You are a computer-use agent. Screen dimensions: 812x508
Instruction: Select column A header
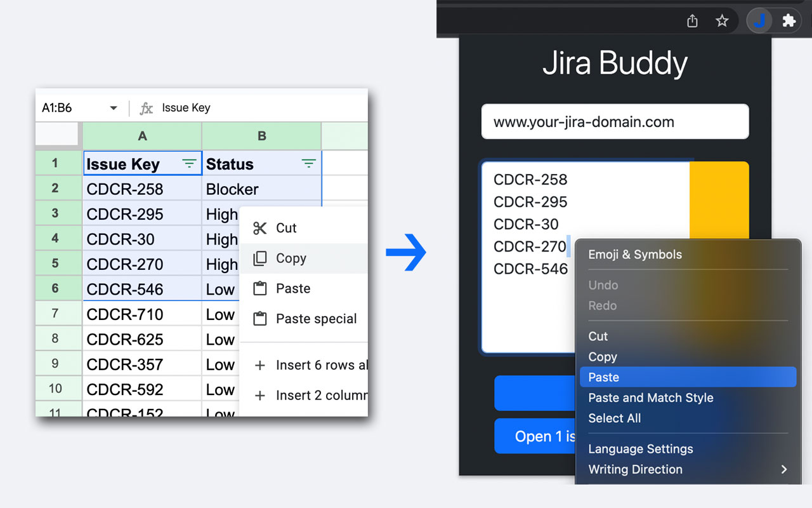pyautogui.click(x=142, y=136)
